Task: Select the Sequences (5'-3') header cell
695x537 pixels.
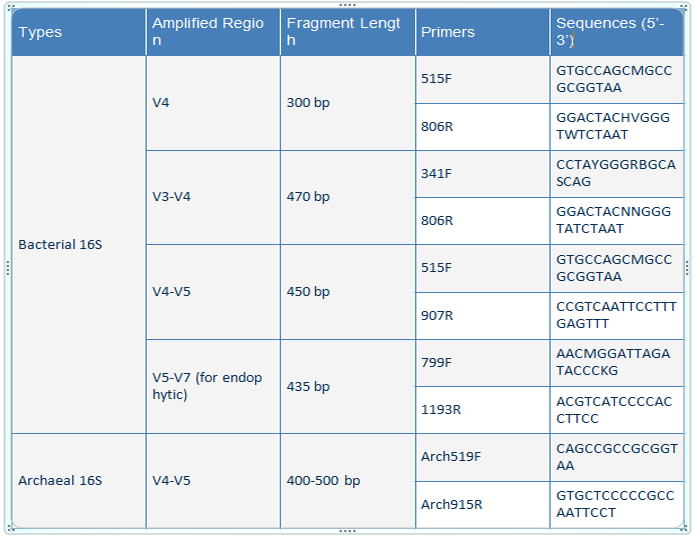Action: (616, 32)
